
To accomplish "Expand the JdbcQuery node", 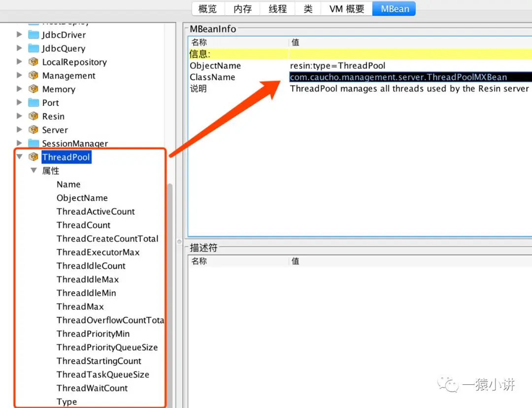I will pyautogui.click(x=19, y=48).
